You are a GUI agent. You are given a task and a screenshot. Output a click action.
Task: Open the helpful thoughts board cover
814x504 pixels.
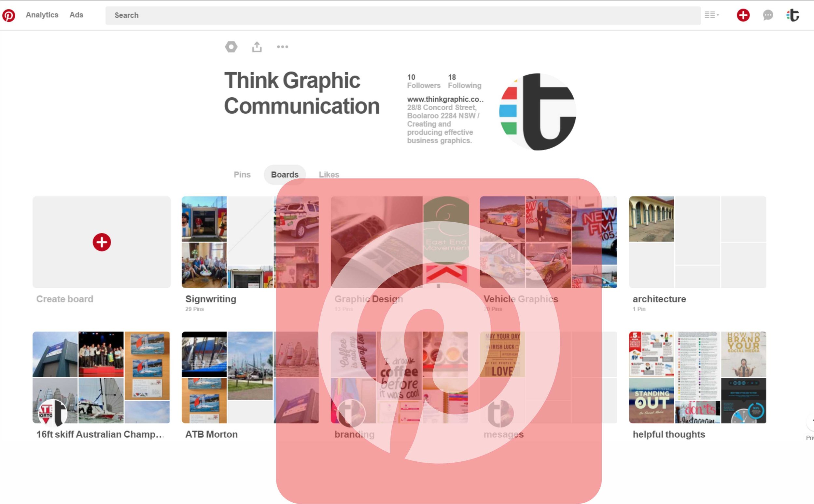[698, 377]
